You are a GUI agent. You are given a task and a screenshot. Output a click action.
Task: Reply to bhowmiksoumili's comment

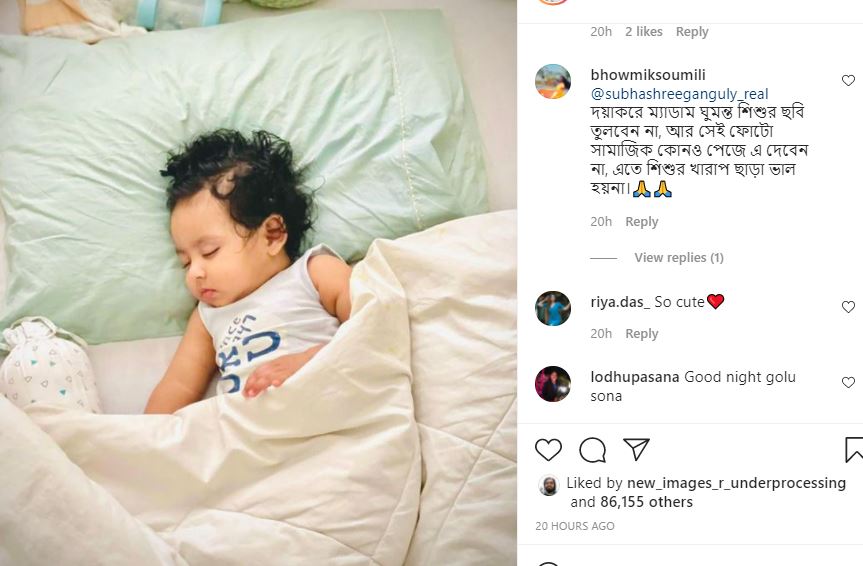[x=642, y=221]
